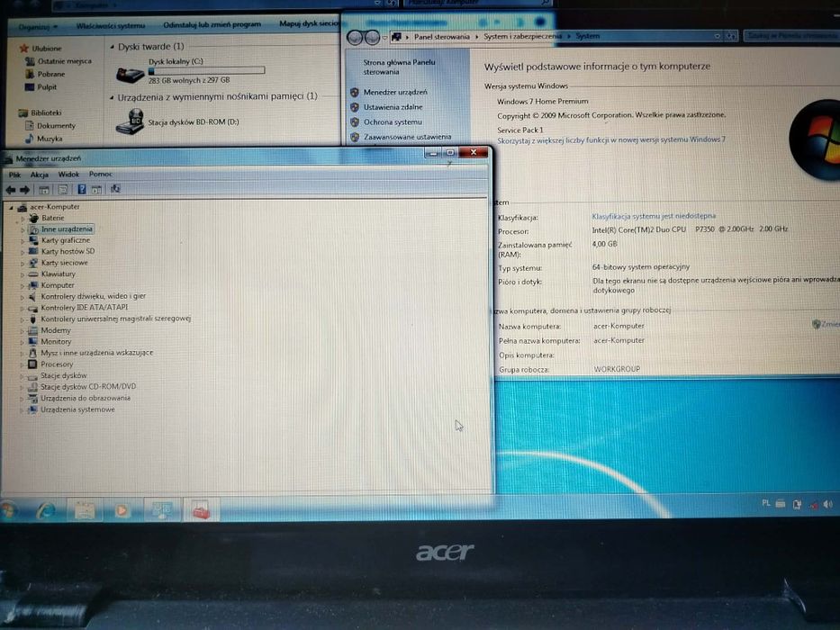The height and width of the screenshot is (630, 840).
Task: Click the BD-ROM drive icon in Explorer
Action: (130, 121)
